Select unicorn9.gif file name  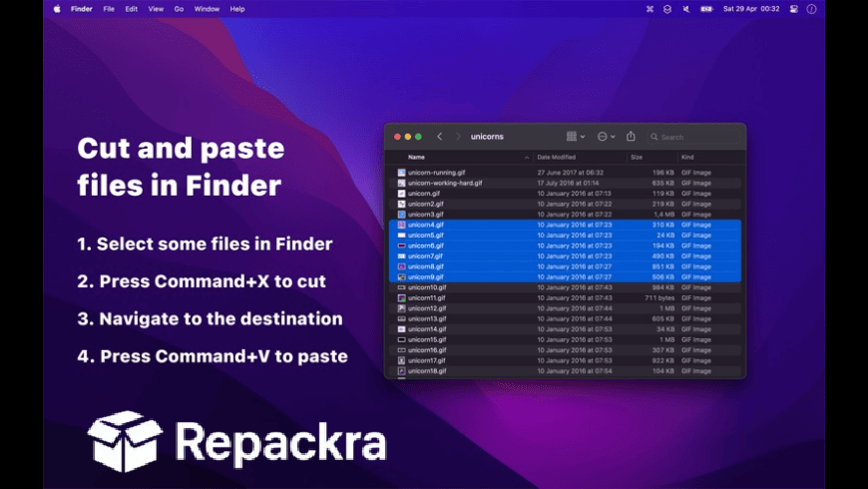[425, 276]
